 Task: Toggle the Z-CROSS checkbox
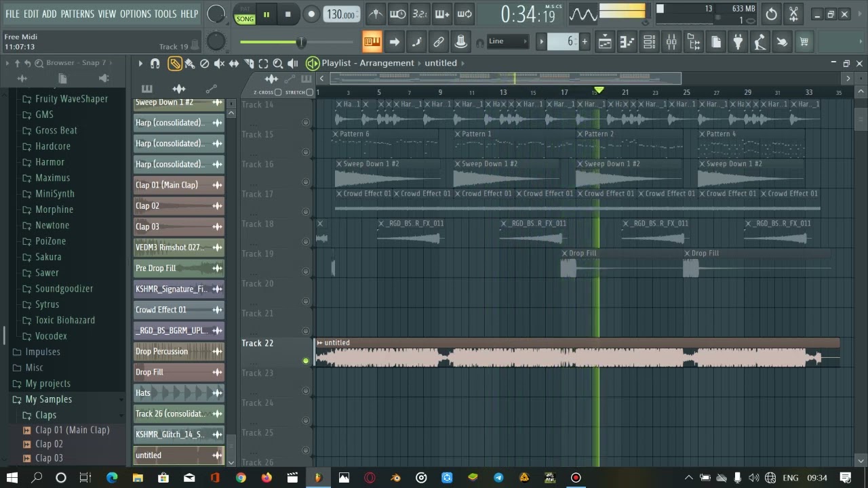[x=278, y=92]
